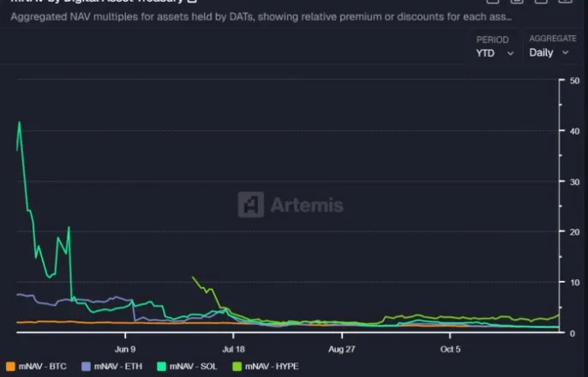
Task: Toggle the mNAV - ETH legend series
Action: tap(111, 367)
